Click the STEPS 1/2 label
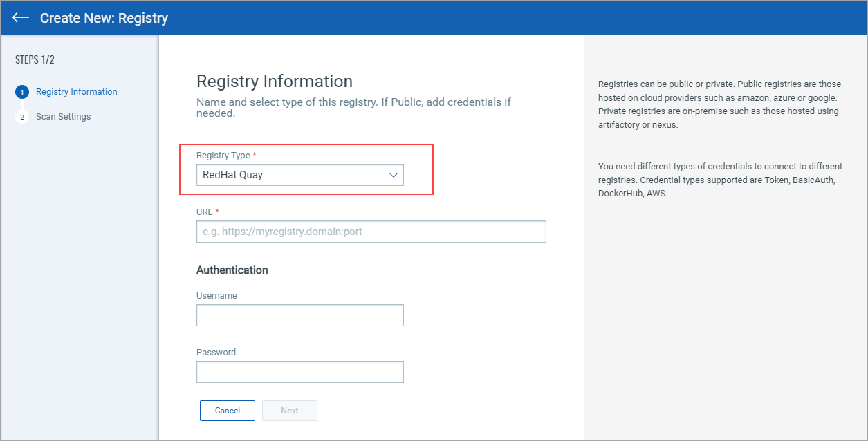Image resolution: width=868 pixels, height=441 pixels. [35, 59]
